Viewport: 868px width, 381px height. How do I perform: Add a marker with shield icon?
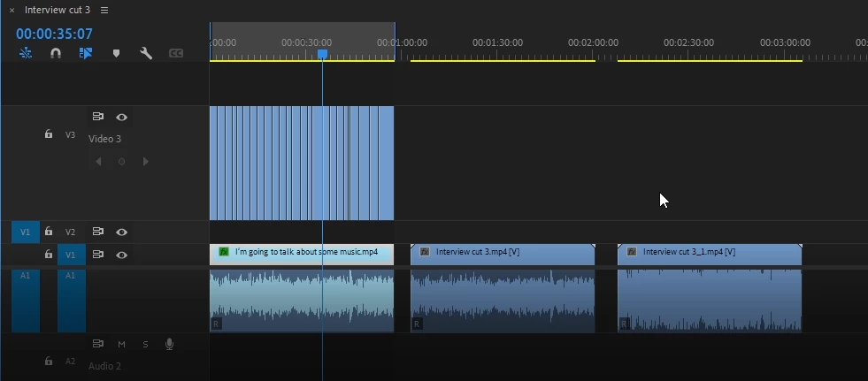pos(116,54)
